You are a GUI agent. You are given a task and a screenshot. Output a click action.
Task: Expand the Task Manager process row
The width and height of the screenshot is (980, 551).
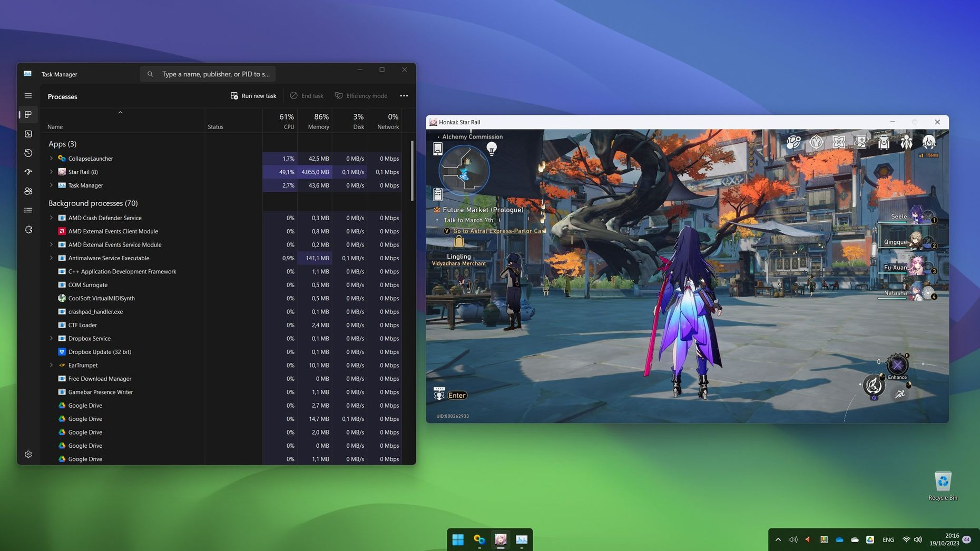[51, 185]
